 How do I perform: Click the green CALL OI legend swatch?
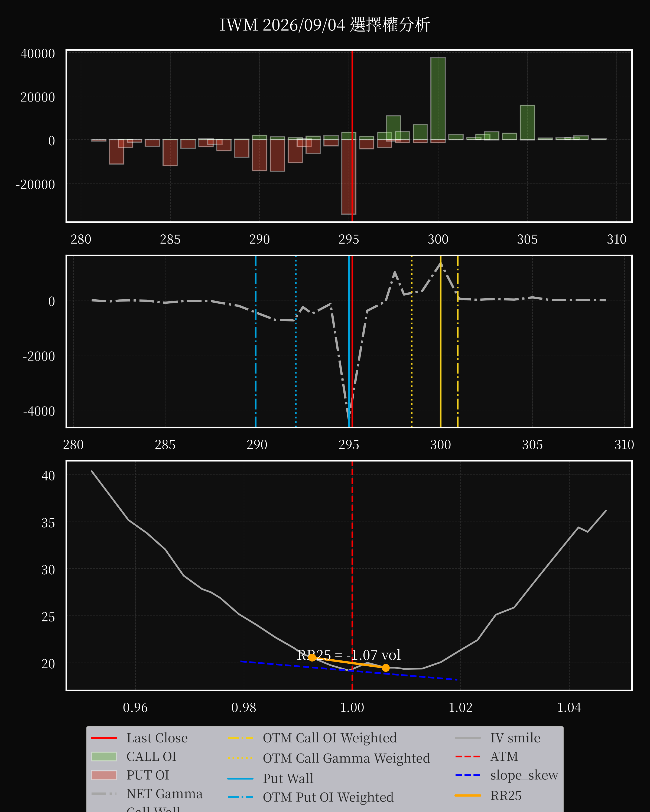coord(104,756)
